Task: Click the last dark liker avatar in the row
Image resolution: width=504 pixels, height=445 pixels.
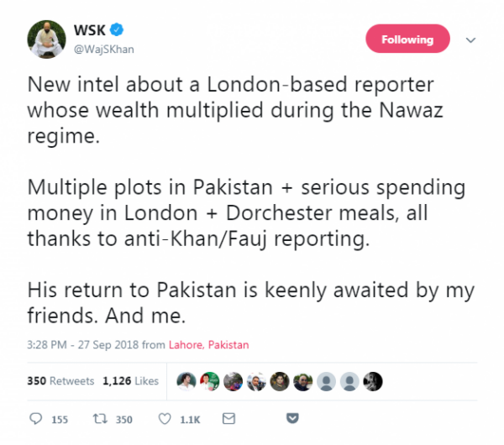Action: click(x=373, y=381)
